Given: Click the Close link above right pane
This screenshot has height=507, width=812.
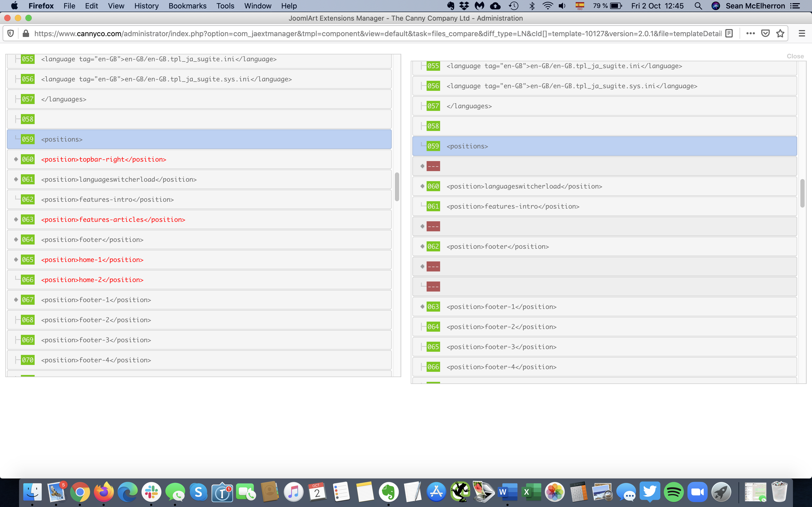Looking at the screenshot, I should tap(795, 56).
